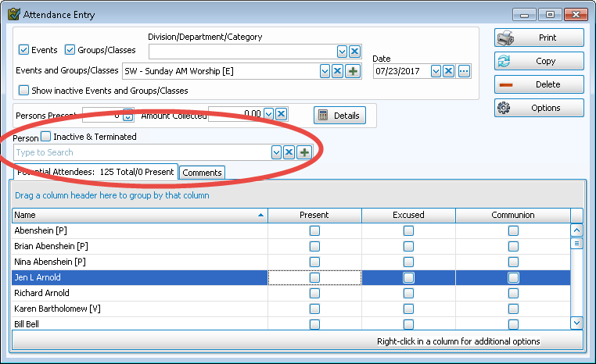Add a new person with green plus
Screen dimensions: 596x364
pyautogui.click(x=303, y=152)
